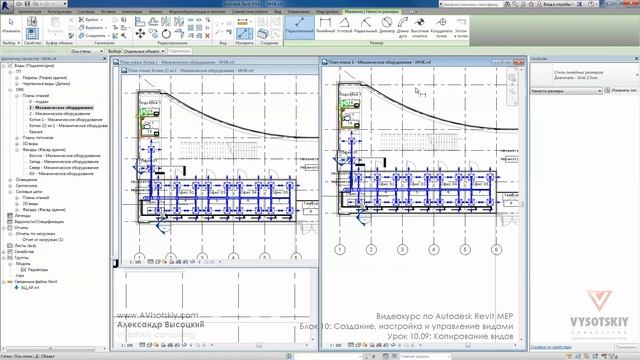Activate the Копия (2) из 1 view title bar
This screenshot has width=640, height=360.
[219, 71]
